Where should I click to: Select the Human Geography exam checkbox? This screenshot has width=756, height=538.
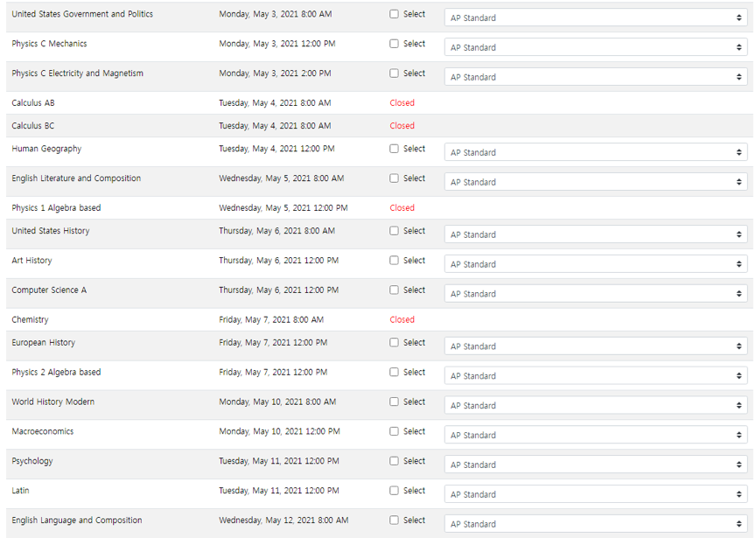point(394,149)
